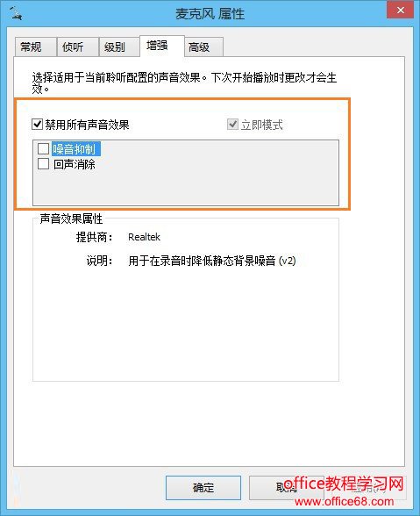Click the 取消 button
This screenshot has height=516, width=420.
[x=287, y=487]
